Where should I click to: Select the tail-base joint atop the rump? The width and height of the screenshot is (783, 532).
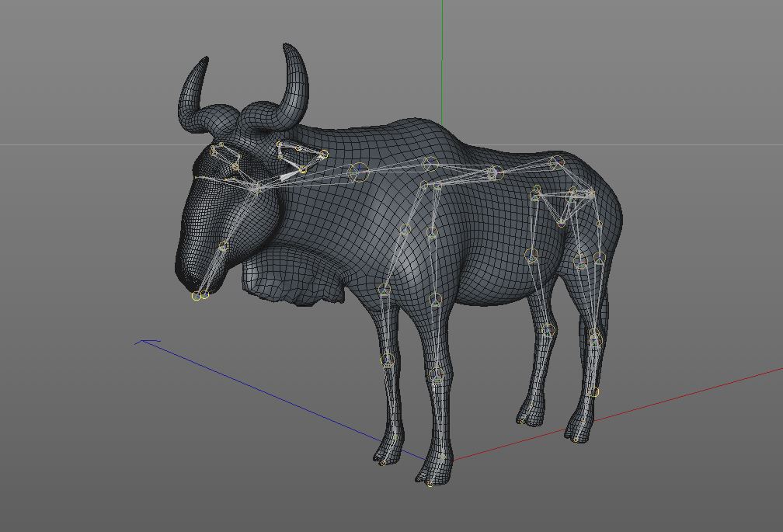click(x=556, y=162)
